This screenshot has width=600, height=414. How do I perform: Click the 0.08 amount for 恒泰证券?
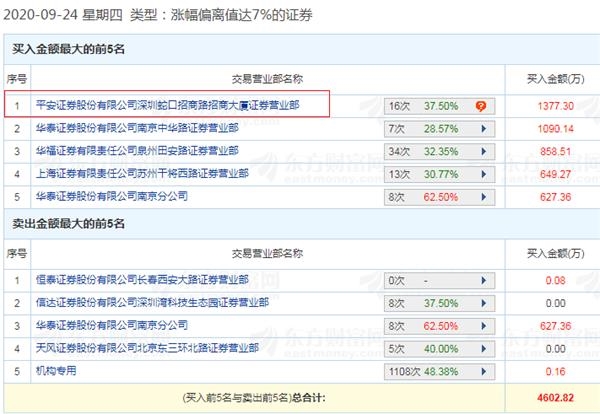[x=555, y=280]
